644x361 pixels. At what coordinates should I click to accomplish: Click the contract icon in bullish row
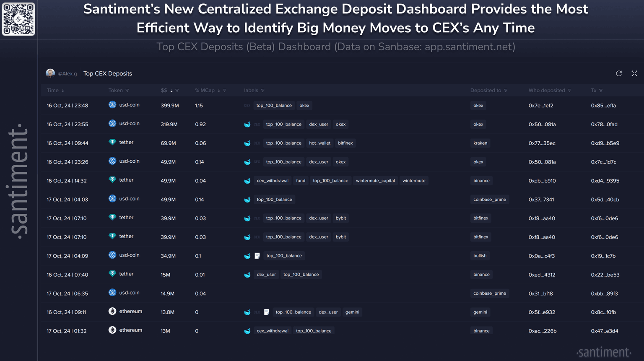[x=257, y=256]
